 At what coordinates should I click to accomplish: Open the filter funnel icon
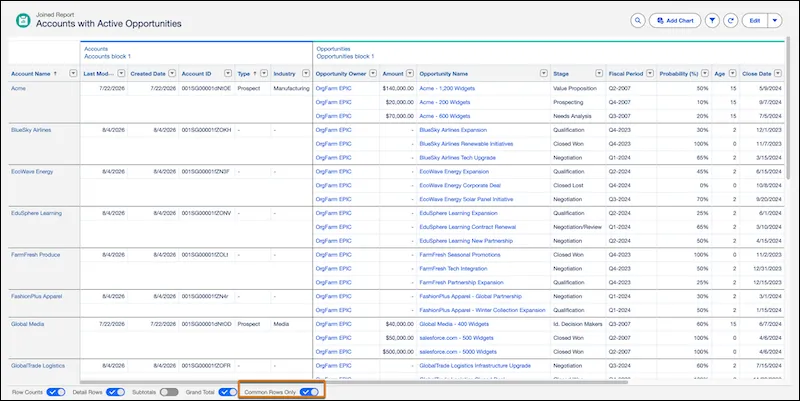[712, 20]
